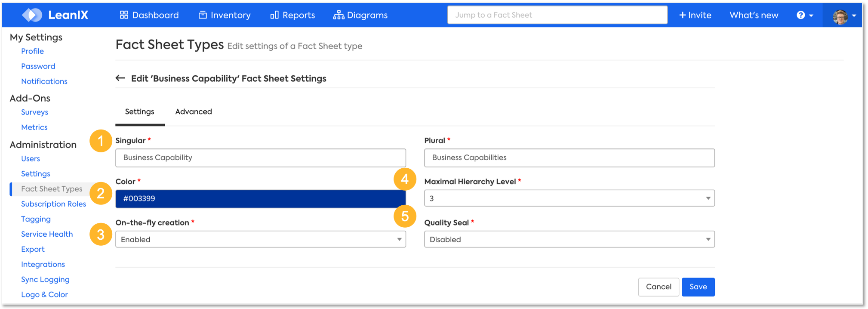This screenshot has width=868, height=309.
Task: Switch to the Settings tab
Action: tap(140, 112)
